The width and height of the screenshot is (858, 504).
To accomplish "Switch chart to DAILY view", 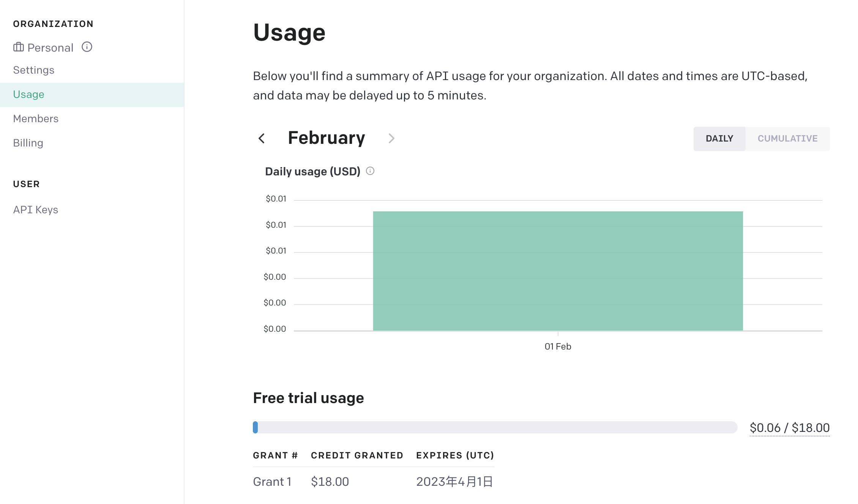I will (719, 139).
